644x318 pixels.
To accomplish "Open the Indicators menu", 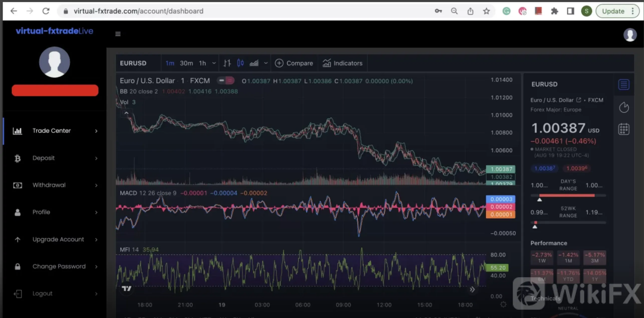I will point(342,63).
